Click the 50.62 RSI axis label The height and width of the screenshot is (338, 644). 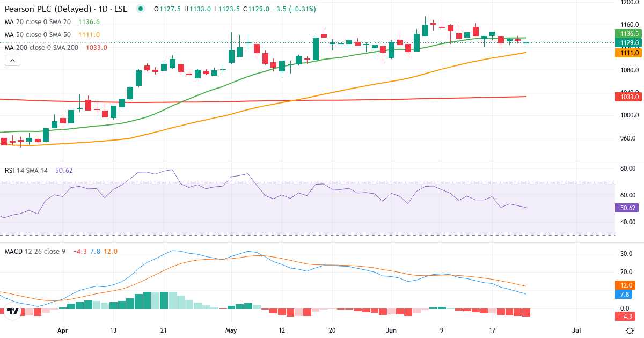(627, 208)
